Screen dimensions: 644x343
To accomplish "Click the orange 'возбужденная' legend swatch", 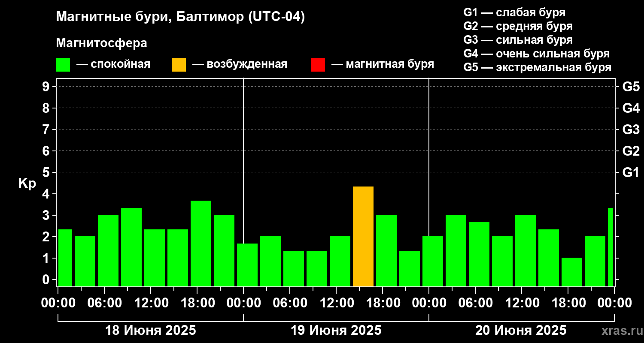I will click(x=179, y=64).
